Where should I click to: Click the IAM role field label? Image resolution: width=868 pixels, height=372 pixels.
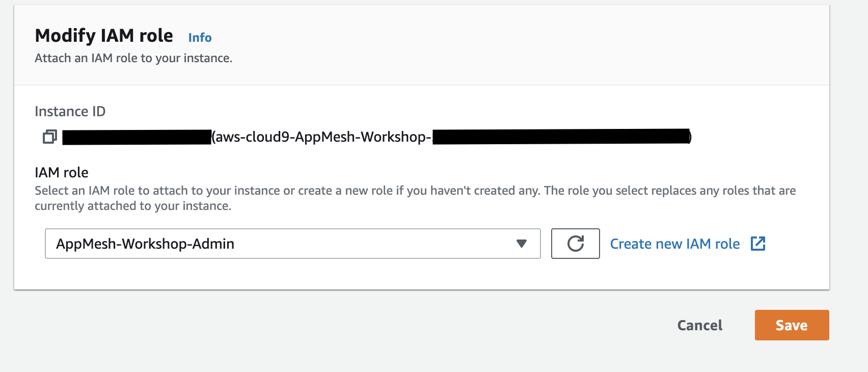tap(62, 173)
